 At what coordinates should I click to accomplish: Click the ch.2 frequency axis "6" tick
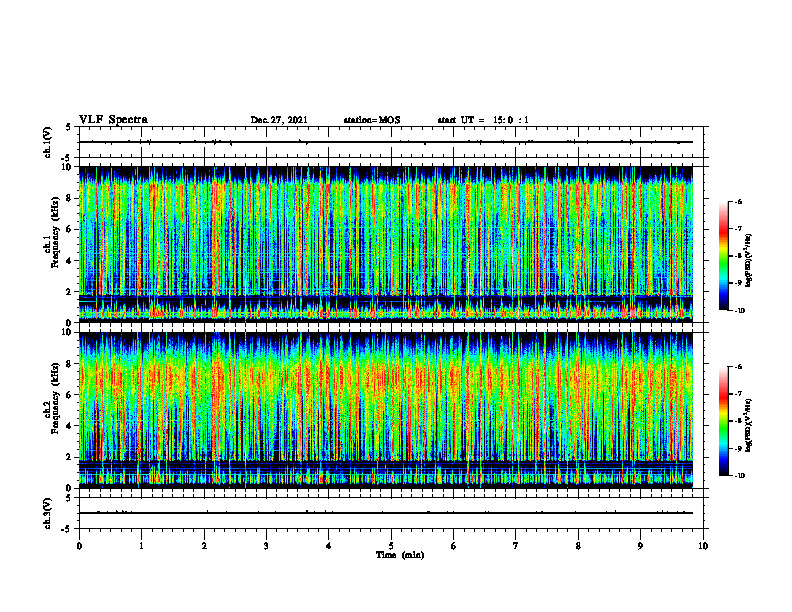tap(70, 395)
